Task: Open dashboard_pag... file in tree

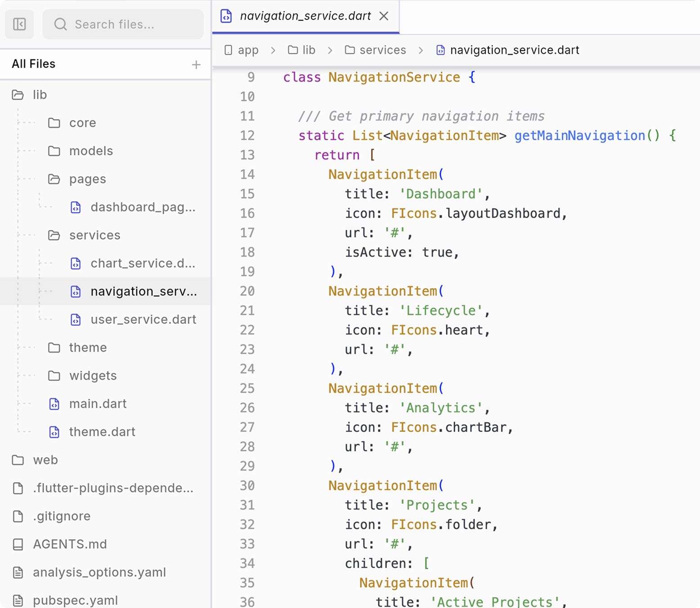Action: (x=105, y=207)
